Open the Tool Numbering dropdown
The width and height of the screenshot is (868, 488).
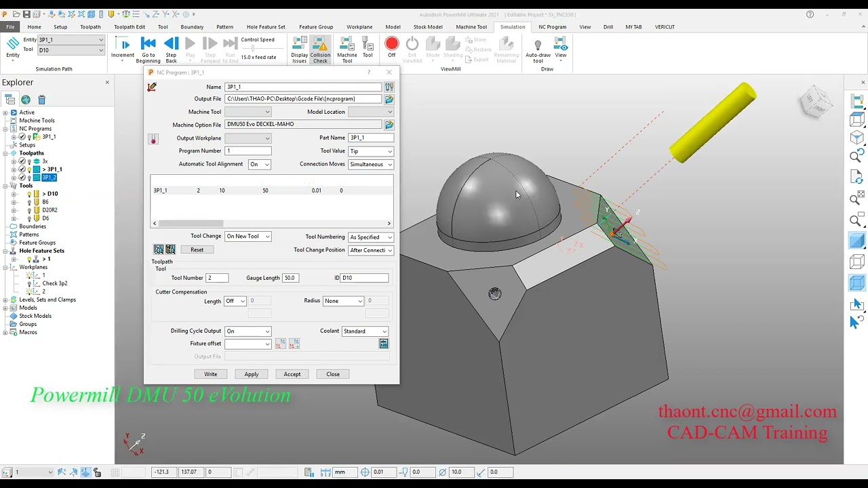point(371,237)
